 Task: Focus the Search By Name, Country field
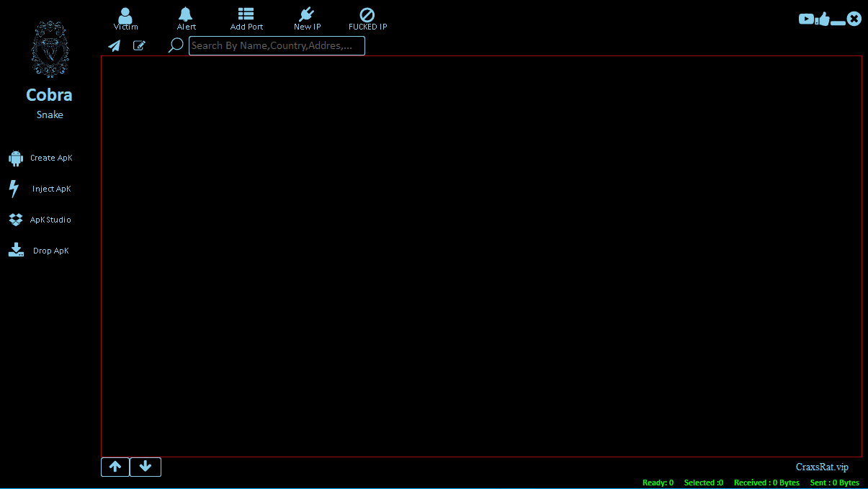277,46
